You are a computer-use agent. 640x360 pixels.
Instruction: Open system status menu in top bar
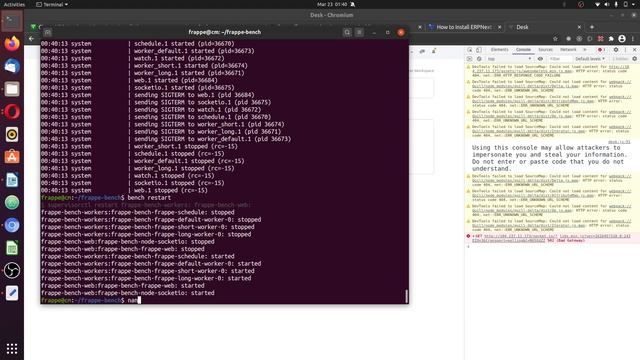pyautogui.click(x=615, y=4)
